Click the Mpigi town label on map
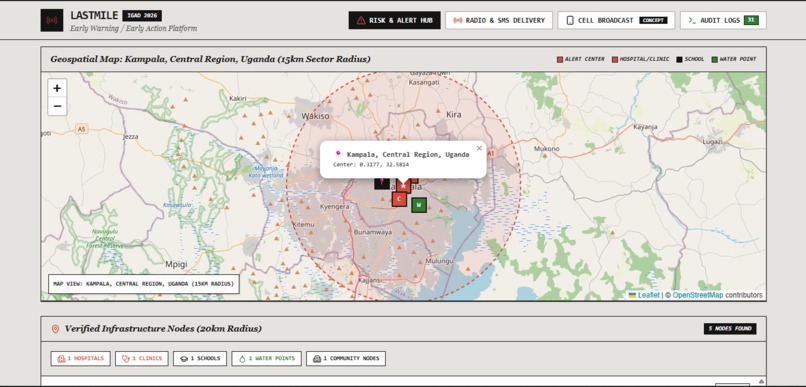 tap(176, 264)
